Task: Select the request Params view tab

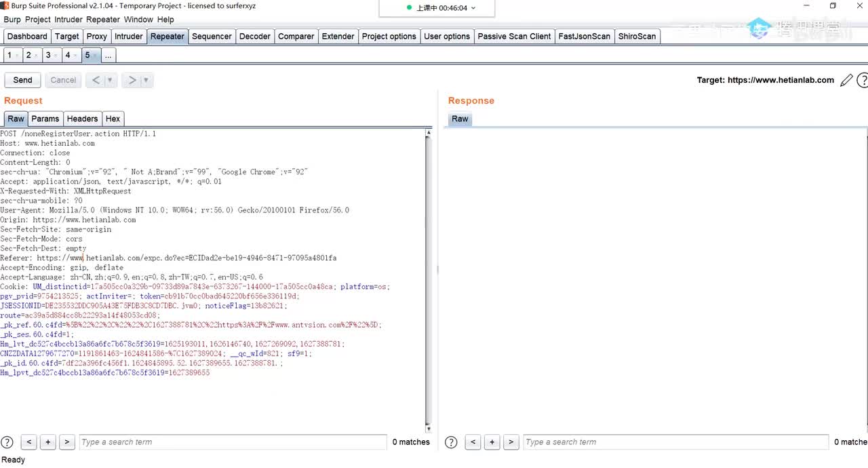Action: coord(45,119)
